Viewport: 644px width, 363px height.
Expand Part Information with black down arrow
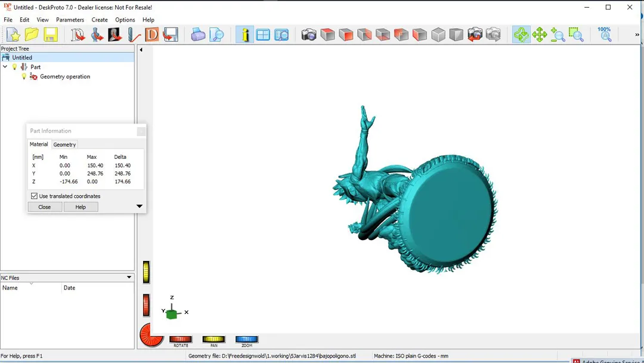pyautogui.click(x=140, y=207)
